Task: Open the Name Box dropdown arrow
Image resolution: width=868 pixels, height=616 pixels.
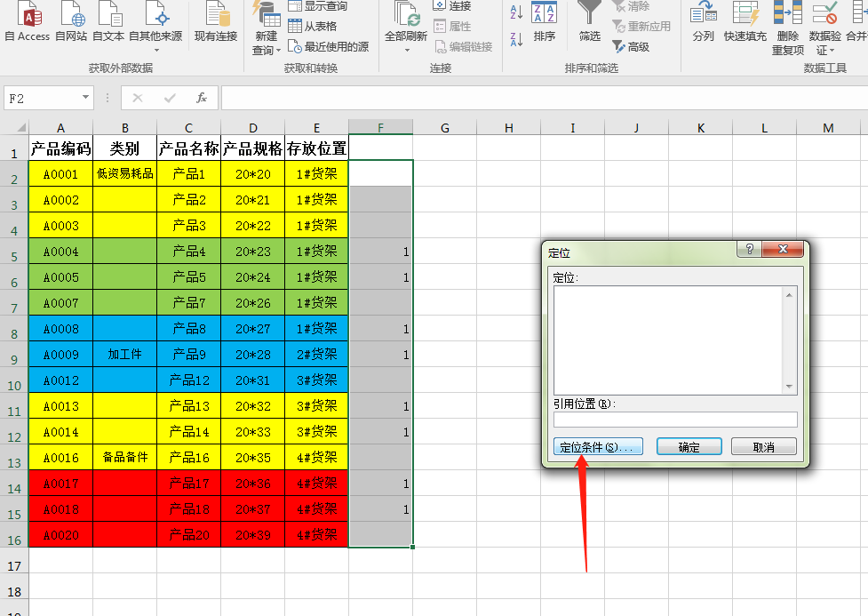Action: tap(86, 98)
